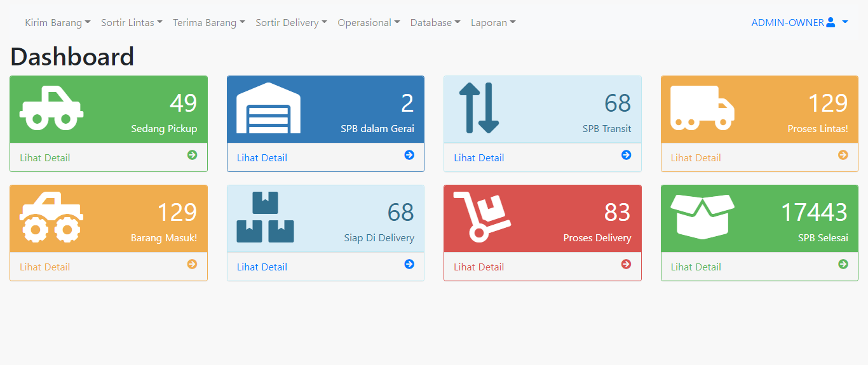Open the Operasional menu

pos(369,23)
